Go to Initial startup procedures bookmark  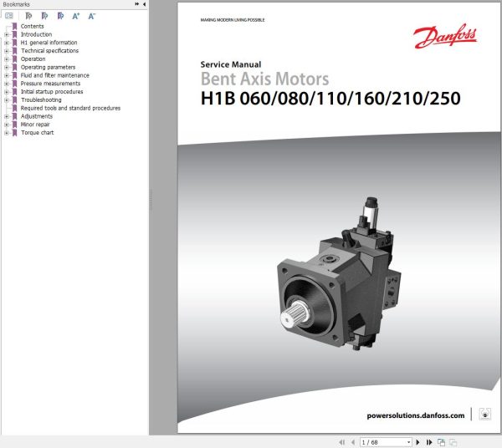[x=52, y=91]
